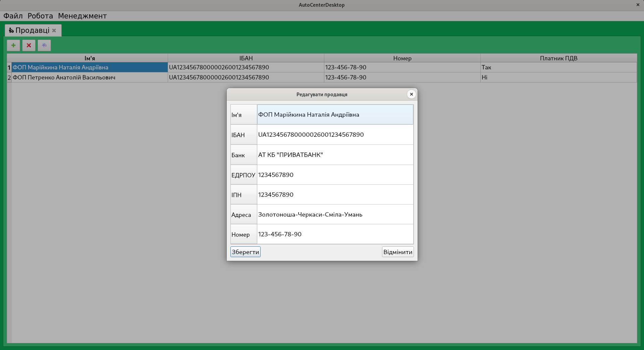This screenshot has height=350, width=644.
Task: Close the Редагувати продавця dialog
Action: (x=412, y=94)
